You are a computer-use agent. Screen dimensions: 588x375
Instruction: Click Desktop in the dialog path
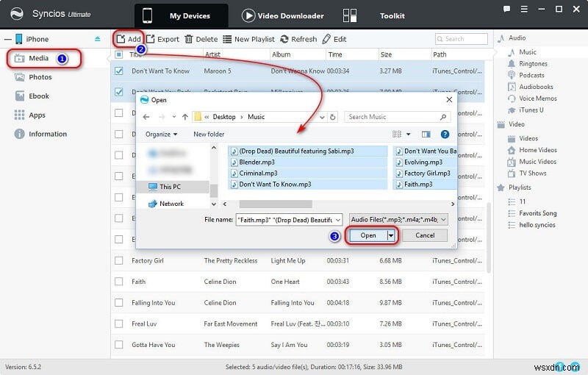click(x=224, y=117)
